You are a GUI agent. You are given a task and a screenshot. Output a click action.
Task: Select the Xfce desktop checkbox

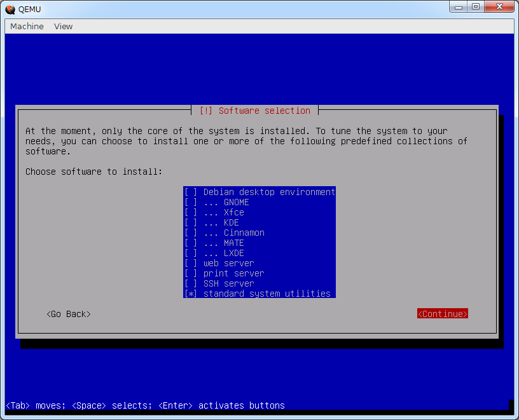tap(191, 212)
